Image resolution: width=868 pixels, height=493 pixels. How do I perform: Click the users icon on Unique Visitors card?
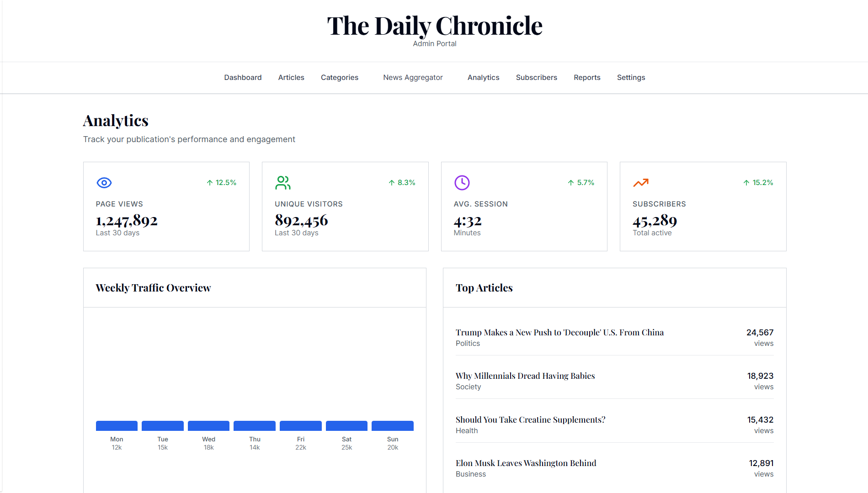[x=283, y=183]
